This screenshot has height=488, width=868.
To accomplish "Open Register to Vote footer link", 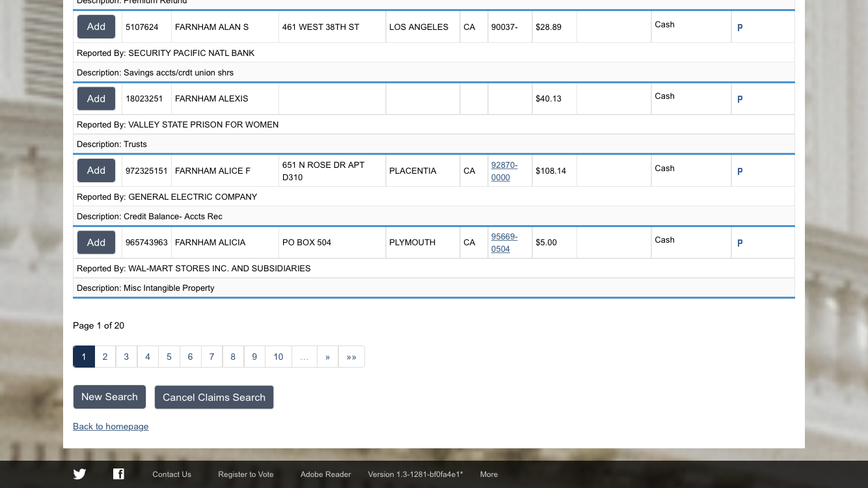I will point(246,474).
